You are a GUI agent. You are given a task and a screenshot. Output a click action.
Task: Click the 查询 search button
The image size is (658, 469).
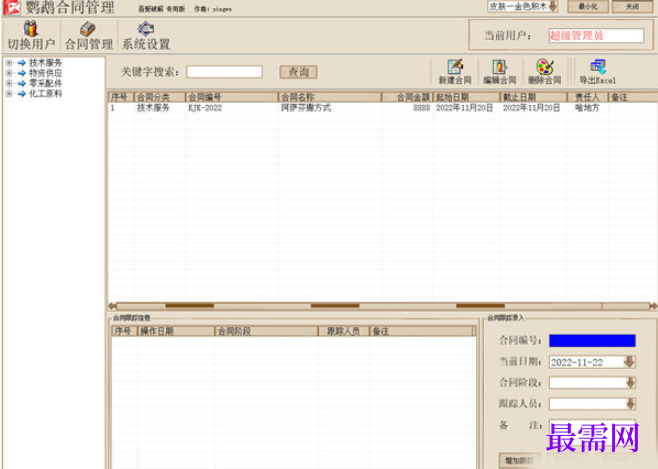pos(298,72)
